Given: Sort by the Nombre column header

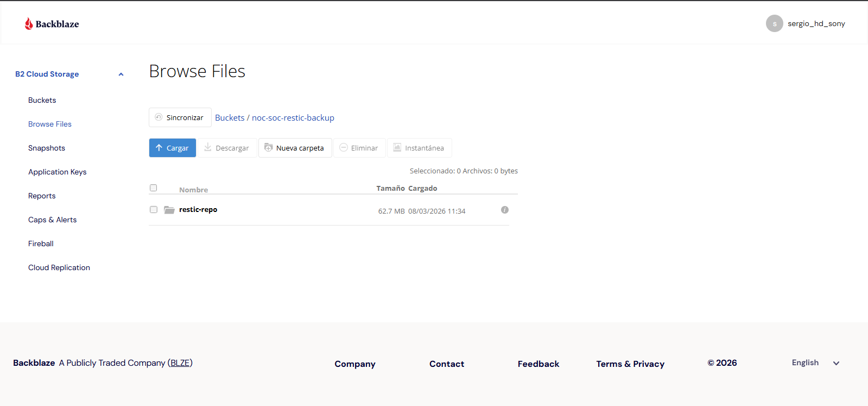Looking at the screenshot, I should (194, 190).
